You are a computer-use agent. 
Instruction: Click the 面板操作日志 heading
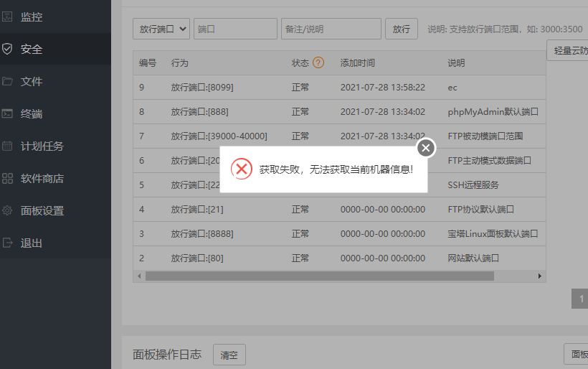(167, 355)
